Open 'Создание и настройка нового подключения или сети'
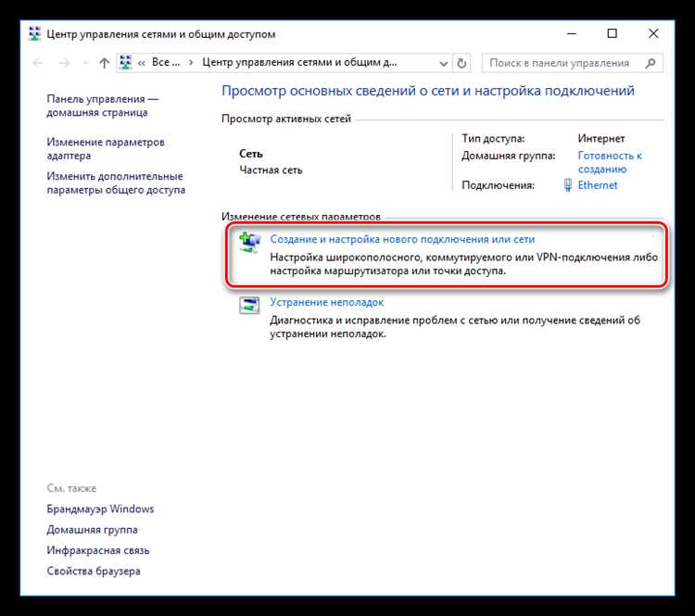The height and width of the screenshot is (616, 695). pos(402,239)
